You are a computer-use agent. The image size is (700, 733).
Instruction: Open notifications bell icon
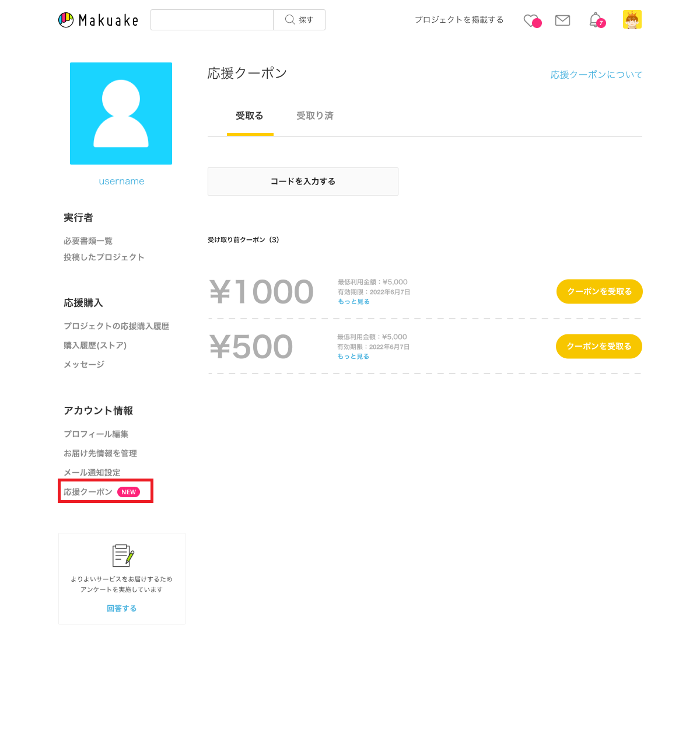point(597,20)
